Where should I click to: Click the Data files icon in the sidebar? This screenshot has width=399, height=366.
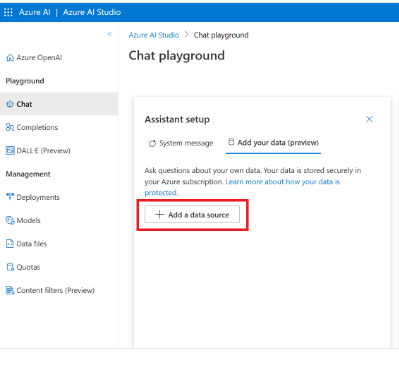click(10, 244)
